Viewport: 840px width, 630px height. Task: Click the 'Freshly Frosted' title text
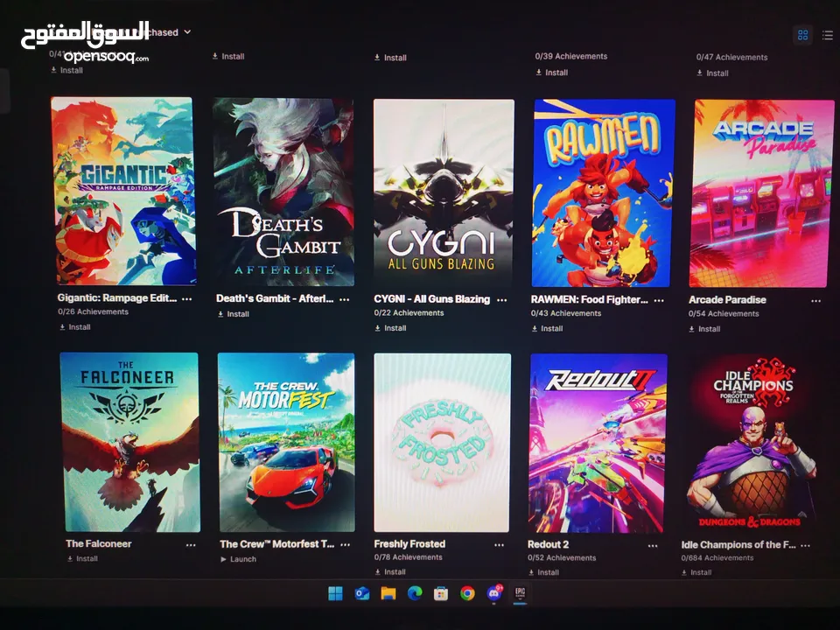[x=409, y=543]
